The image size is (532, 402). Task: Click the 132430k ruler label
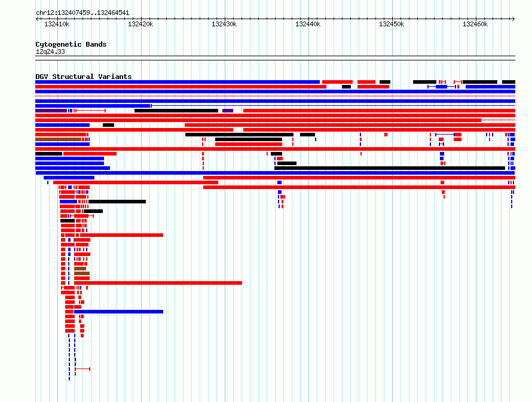point(224,24)
